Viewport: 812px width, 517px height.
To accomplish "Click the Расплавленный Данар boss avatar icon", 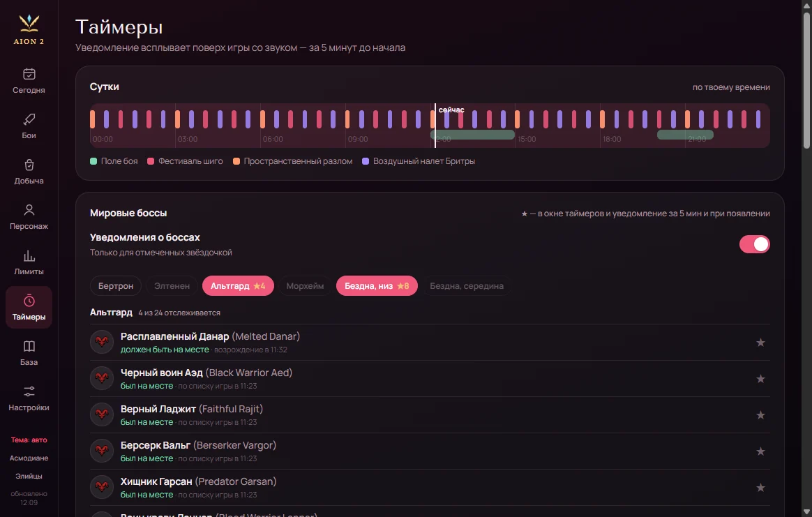I will tap(102, 342).
